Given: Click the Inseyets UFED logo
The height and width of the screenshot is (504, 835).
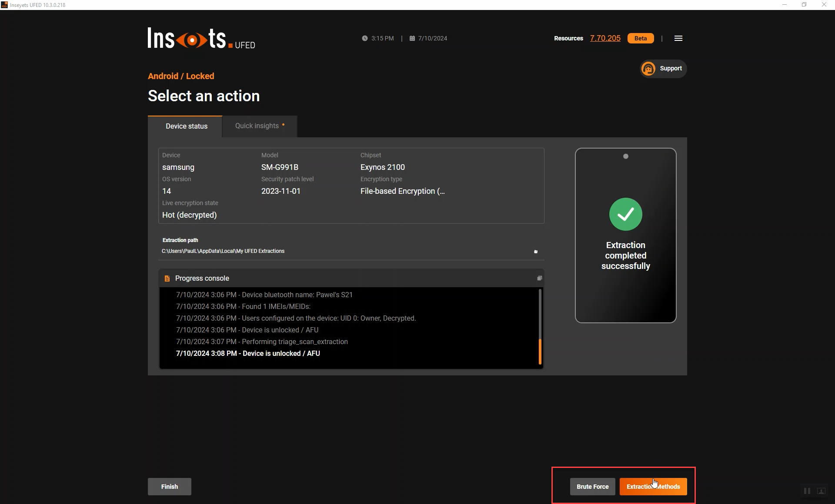Looking at the screenshot, I should click(201, 38).
